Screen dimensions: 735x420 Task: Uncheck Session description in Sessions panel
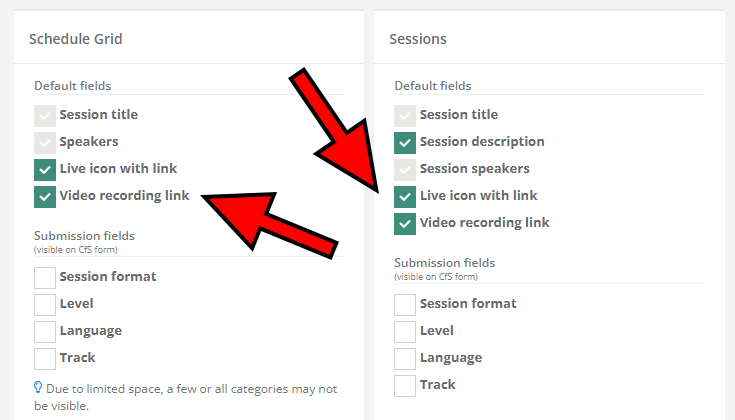(x=405, y=142)
